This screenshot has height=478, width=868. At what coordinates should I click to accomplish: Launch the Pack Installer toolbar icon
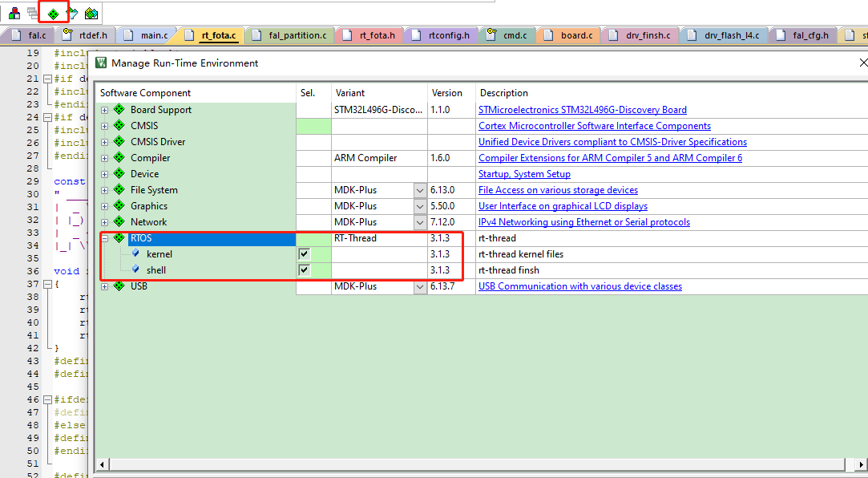click(91, 14)
